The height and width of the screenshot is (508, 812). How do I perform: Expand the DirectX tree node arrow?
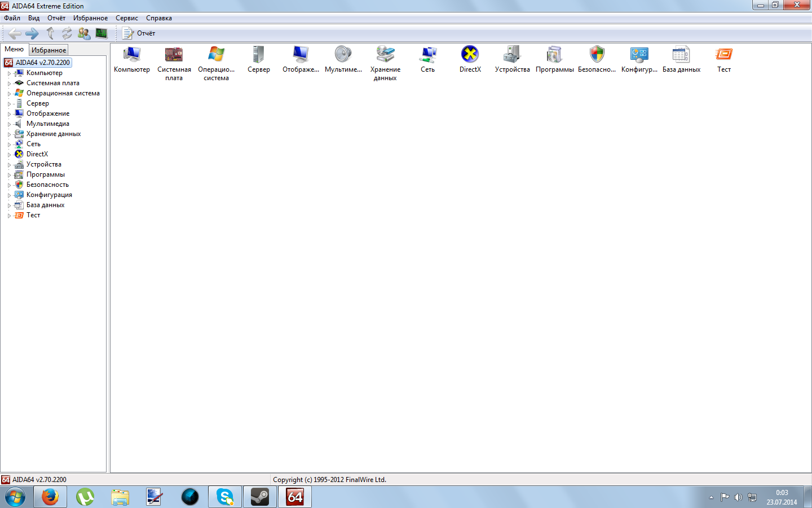[9, 155]
